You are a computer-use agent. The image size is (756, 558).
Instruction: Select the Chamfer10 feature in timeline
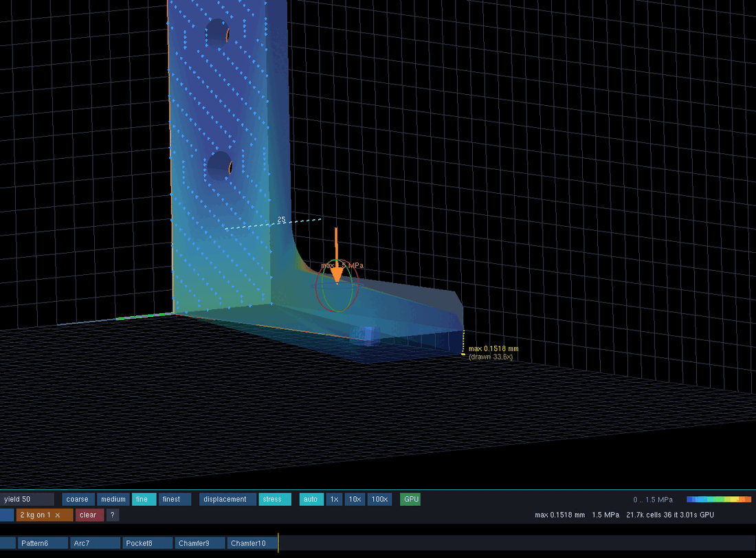tap(252, 543)
